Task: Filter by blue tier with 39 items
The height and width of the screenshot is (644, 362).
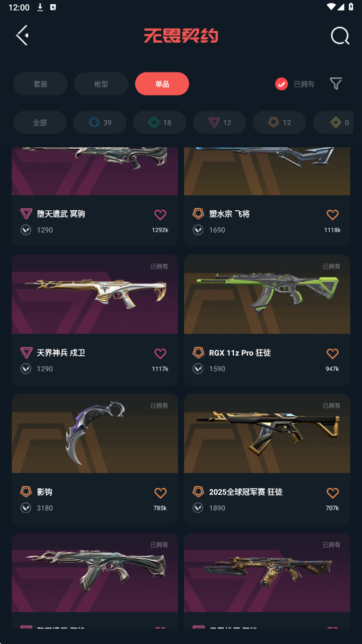Action: (x=100, y=123)
